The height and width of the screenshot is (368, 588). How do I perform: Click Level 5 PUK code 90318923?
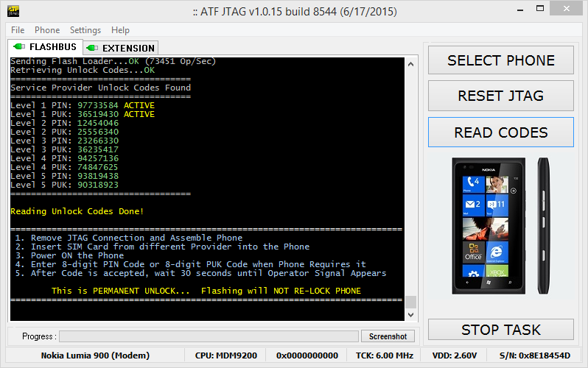click(98, 185)
